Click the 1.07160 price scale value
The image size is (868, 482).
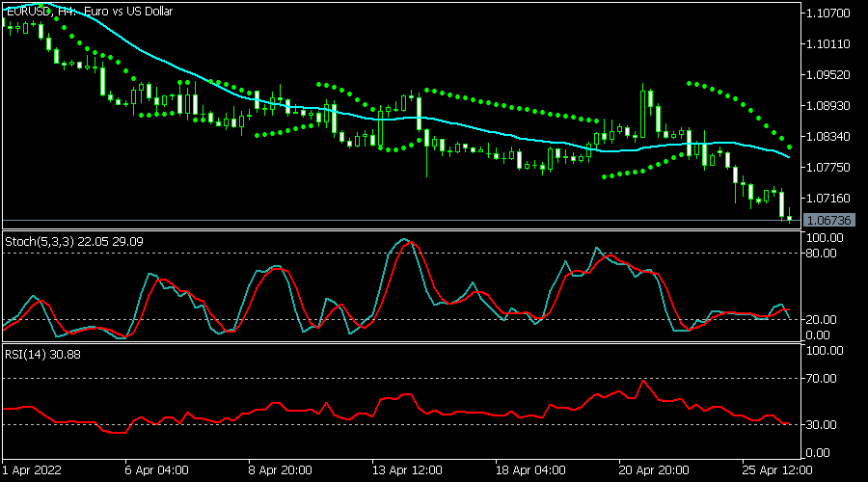pyautogui.click(x=828, y=199)
